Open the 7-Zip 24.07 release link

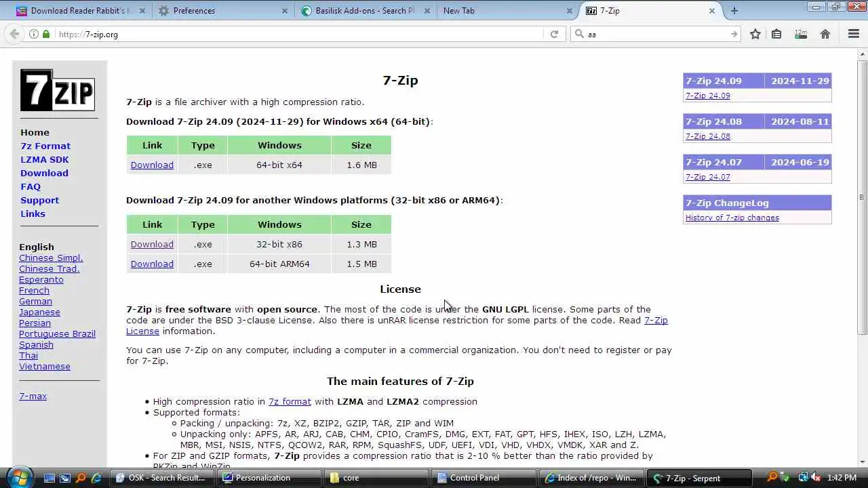coord(708,177)
